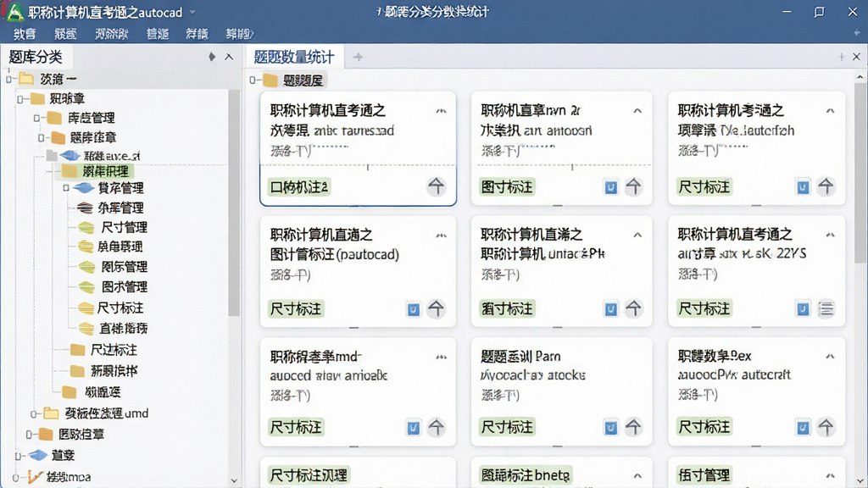The width and height of the screenshot is (868, 488).
Task: Click the 佰寸管理 tag at bottom
Action: pyautogui.click(x=704, y=475)
